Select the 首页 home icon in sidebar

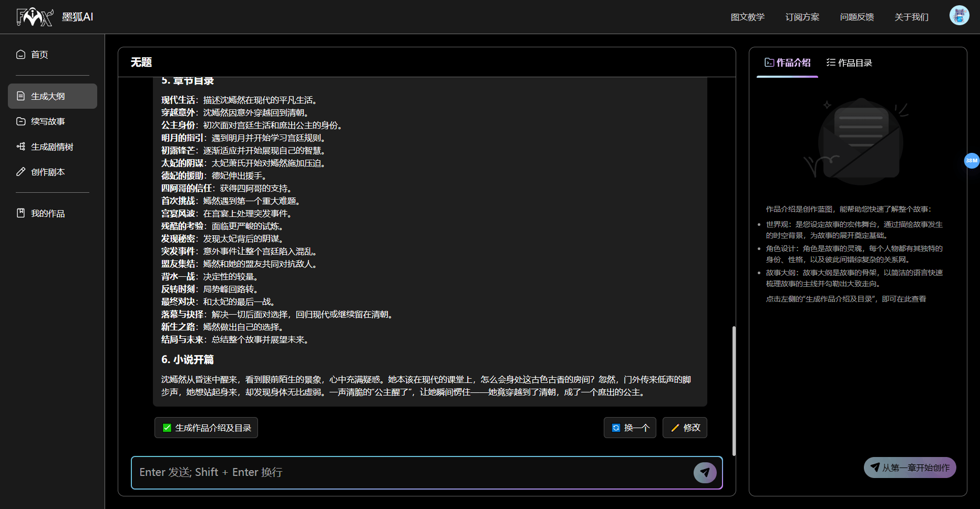[20, 54]
